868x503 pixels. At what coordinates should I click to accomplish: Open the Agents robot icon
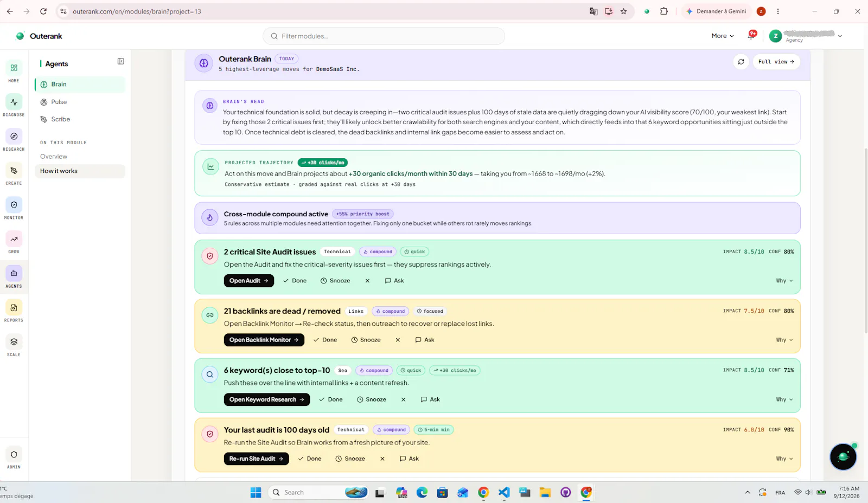click(14, 273)
